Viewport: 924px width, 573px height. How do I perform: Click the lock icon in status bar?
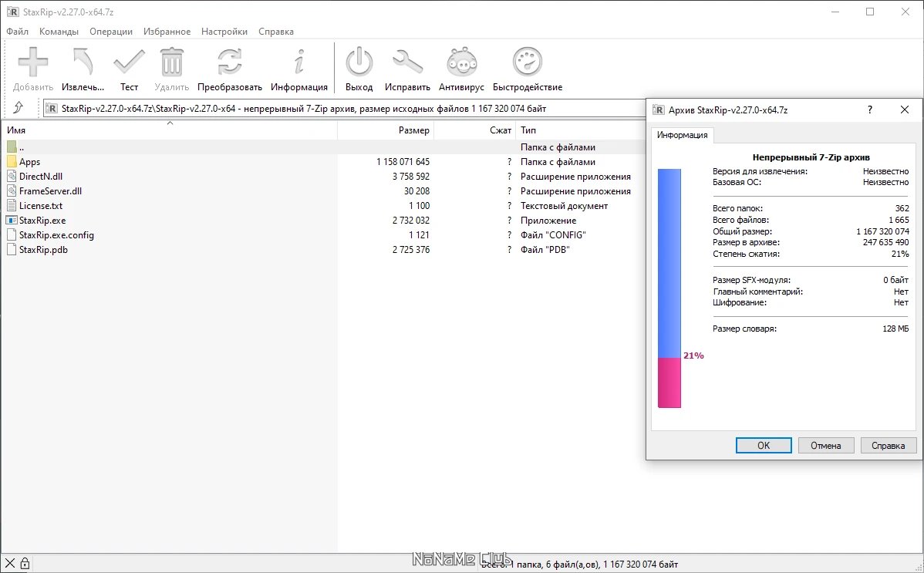pyautogui.click(x=25, y=563)
